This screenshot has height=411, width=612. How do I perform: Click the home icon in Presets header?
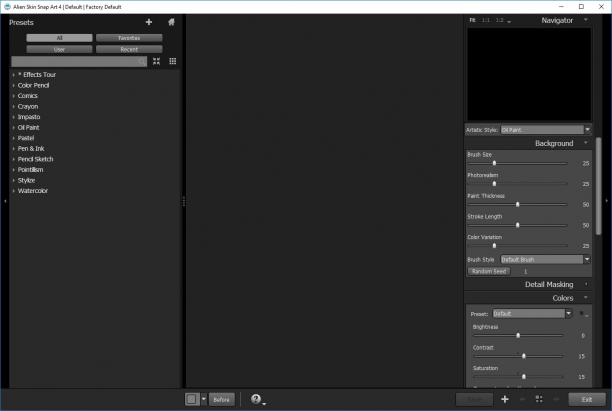[x=171, y=22]
